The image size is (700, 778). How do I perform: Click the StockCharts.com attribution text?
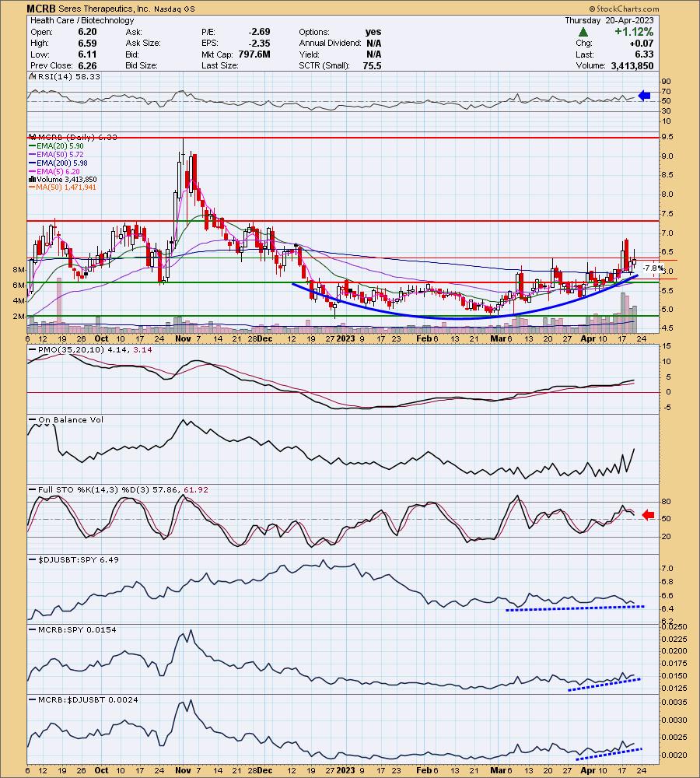(x=624, y=9)
